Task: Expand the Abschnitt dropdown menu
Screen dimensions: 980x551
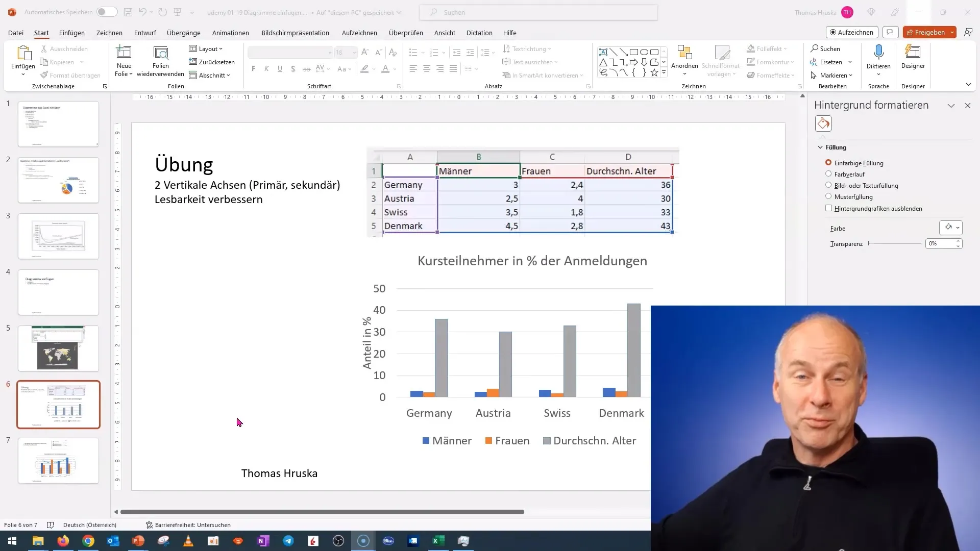Action: 229,74
